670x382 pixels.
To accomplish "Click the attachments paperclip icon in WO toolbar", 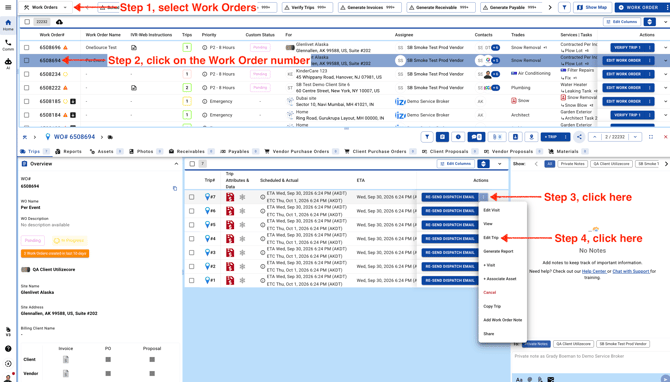I will coord(497,137).
